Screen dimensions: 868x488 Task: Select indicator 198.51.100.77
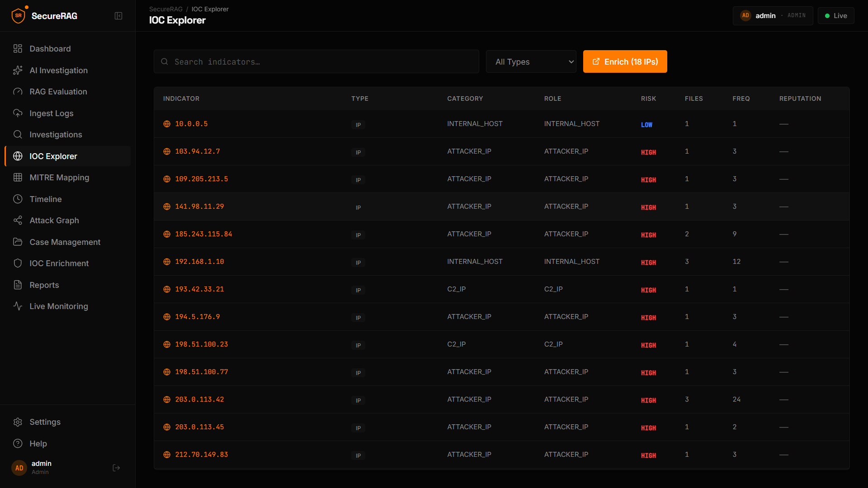click(202, 372)
